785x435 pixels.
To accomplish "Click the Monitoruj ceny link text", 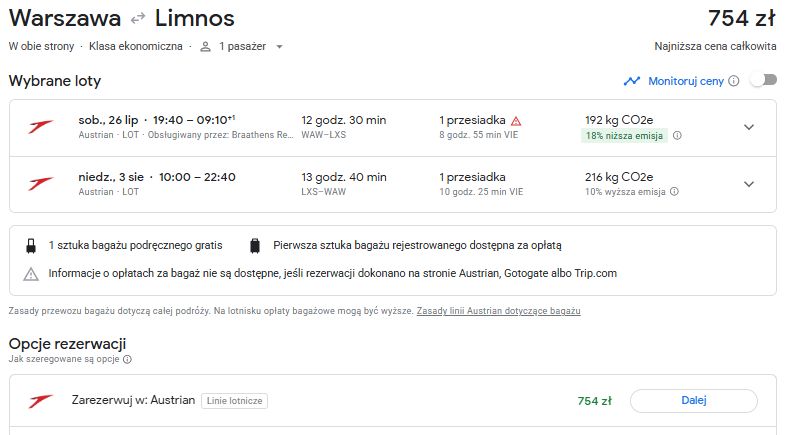I will (x=686, y=81).
